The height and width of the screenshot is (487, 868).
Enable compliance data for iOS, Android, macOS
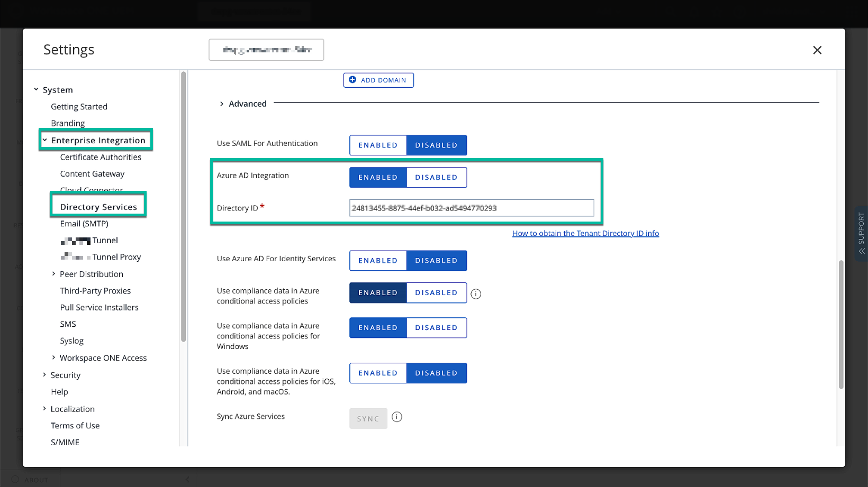click(378, 373)
